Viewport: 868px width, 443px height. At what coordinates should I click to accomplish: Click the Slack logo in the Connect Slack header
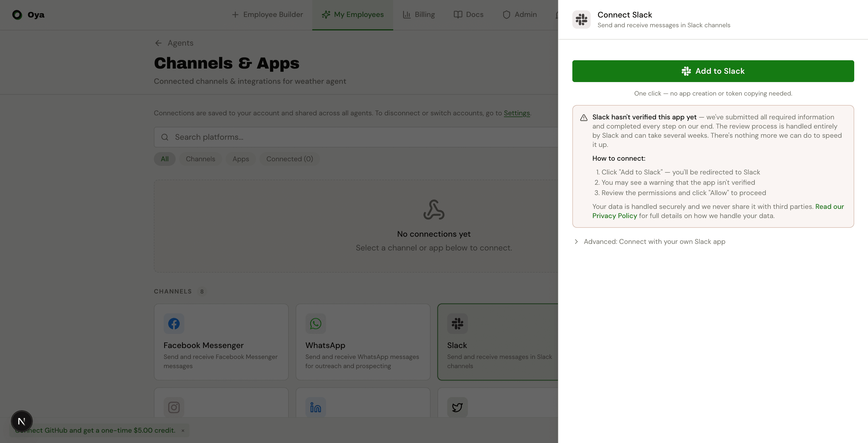pyautogui.click(x=581, y=20)
